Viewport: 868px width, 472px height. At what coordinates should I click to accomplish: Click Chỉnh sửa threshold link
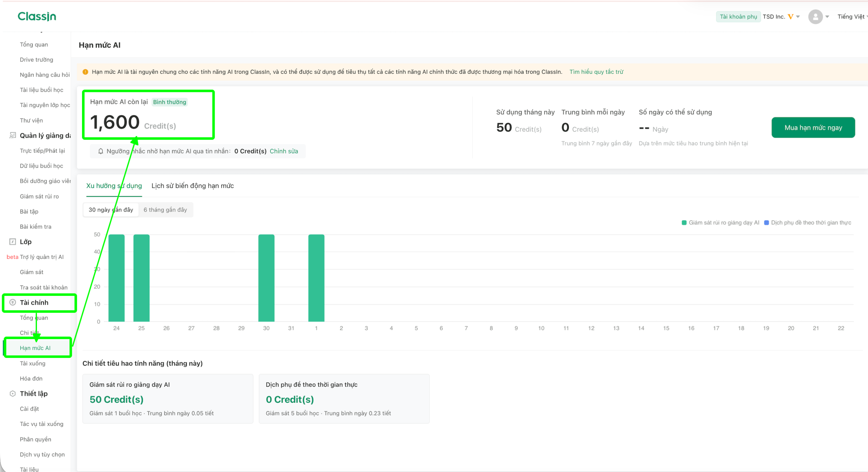point(284,151)
